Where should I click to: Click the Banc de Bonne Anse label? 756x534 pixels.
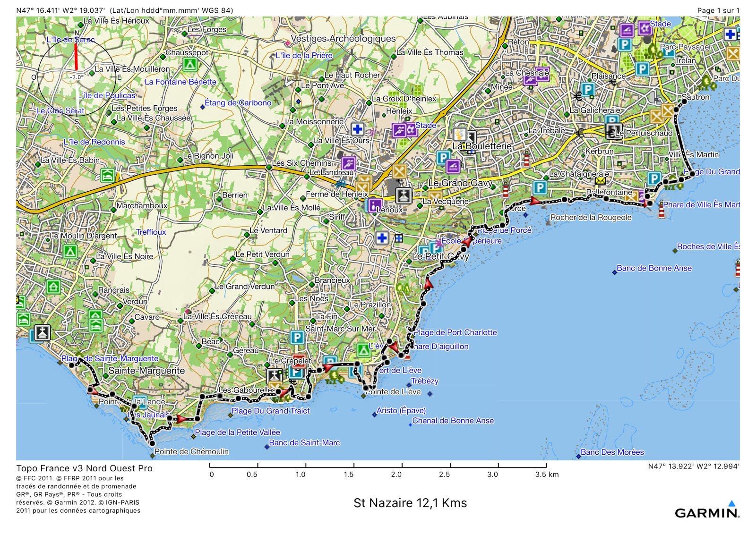(x=654, y=268)
